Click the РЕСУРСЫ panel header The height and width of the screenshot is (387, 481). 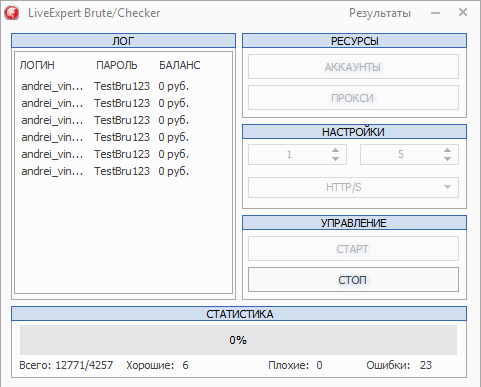(354, 41)
